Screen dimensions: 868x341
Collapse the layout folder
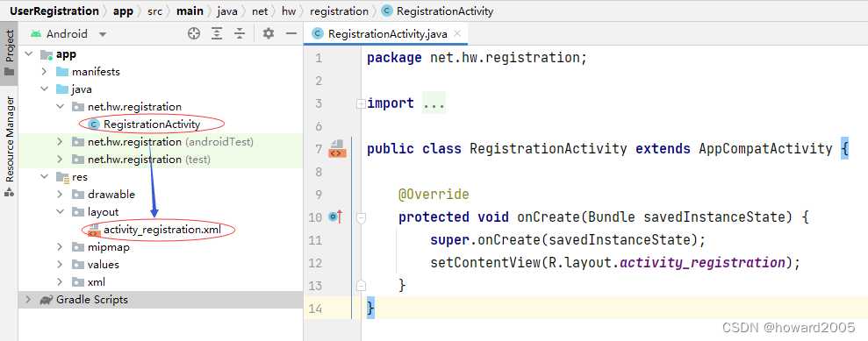60,212
